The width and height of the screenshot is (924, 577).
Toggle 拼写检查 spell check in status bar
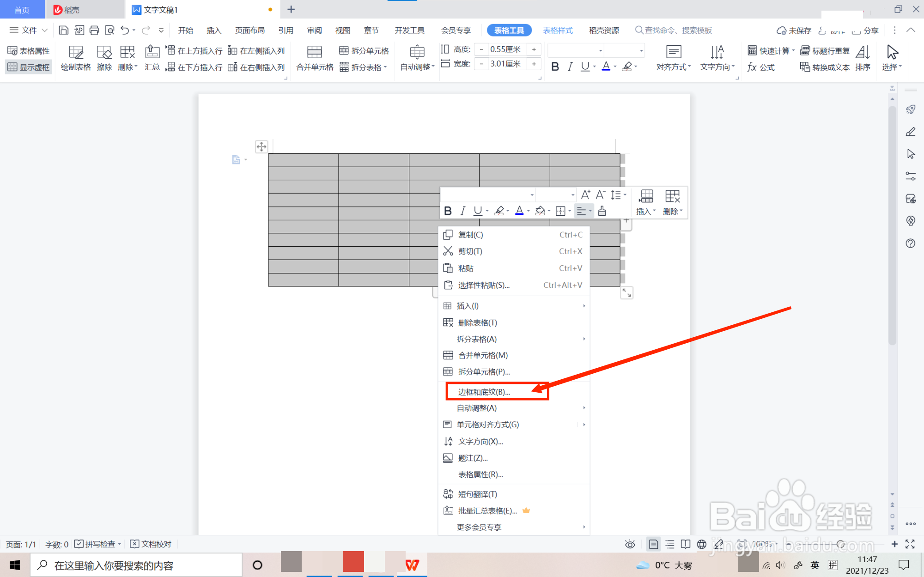point(97,544)
